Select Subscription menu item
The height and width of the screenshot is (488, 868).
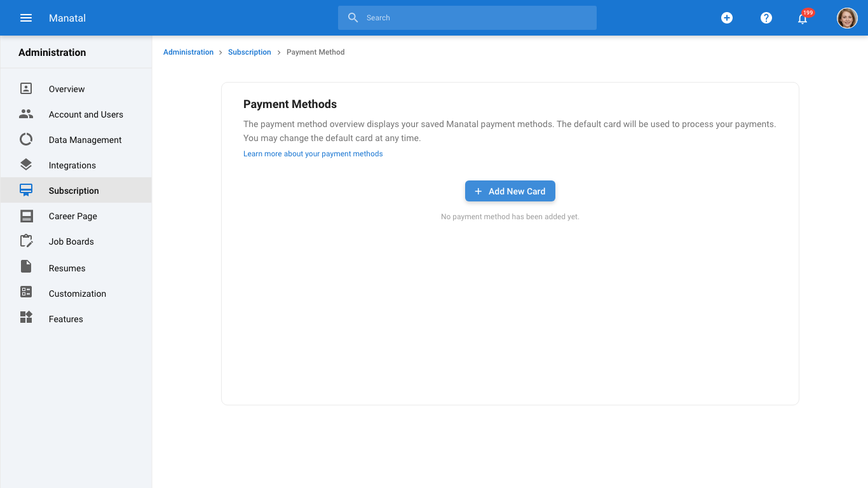pyautogui.click(x=76, y=190)
